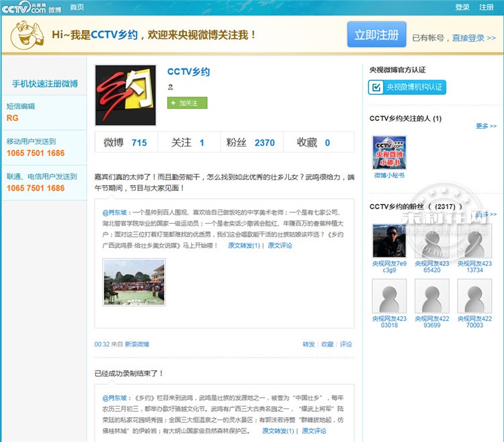The height and width of the screenshot is (442, 504).
Task: Open the 关注 1 count tab
Action: (189, 142)
